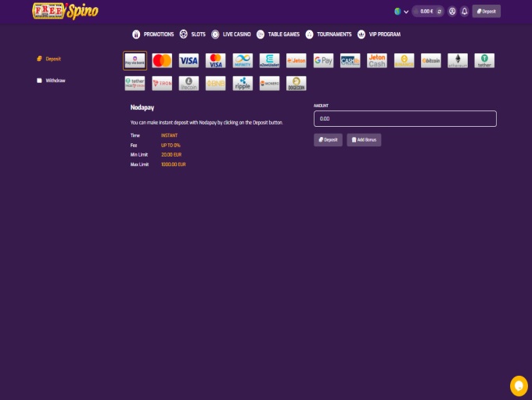The image size is (532, 400).
Task: Click the Add Bonus button
Action: click(x=364, y=140)
